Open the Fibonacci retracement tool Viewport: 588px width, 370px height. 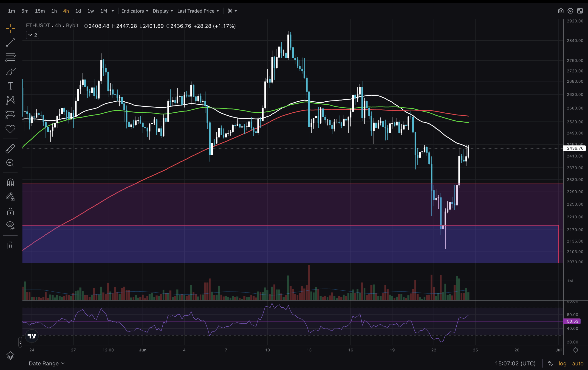click(x=10, y=57)
